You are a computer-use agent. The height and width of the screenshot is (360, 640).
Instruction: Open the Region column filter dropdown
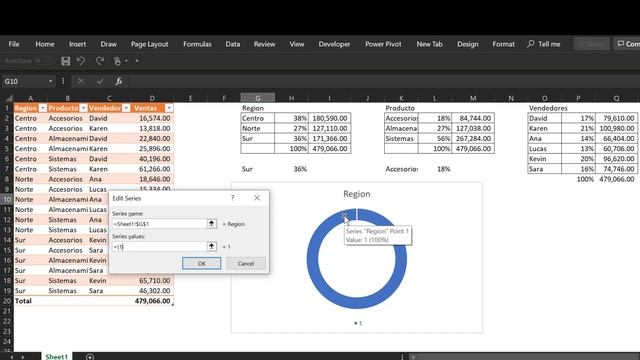(42, 108)
